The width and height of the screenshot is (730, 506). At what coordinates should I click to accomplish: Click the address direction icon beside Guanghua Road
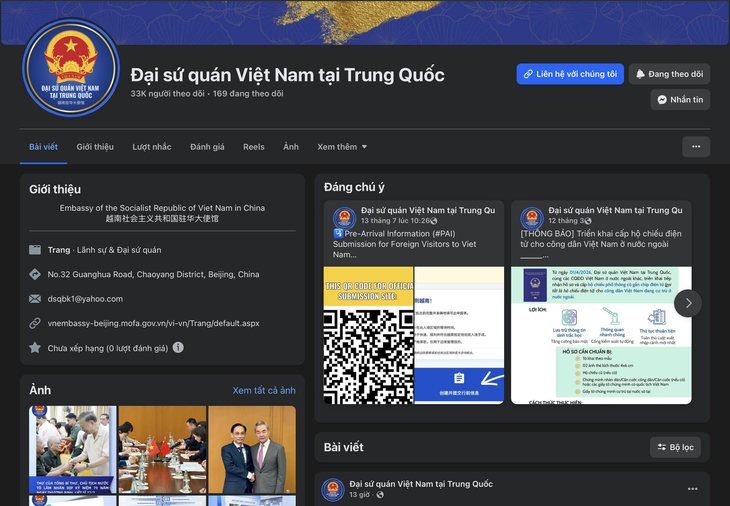[35, 274]
